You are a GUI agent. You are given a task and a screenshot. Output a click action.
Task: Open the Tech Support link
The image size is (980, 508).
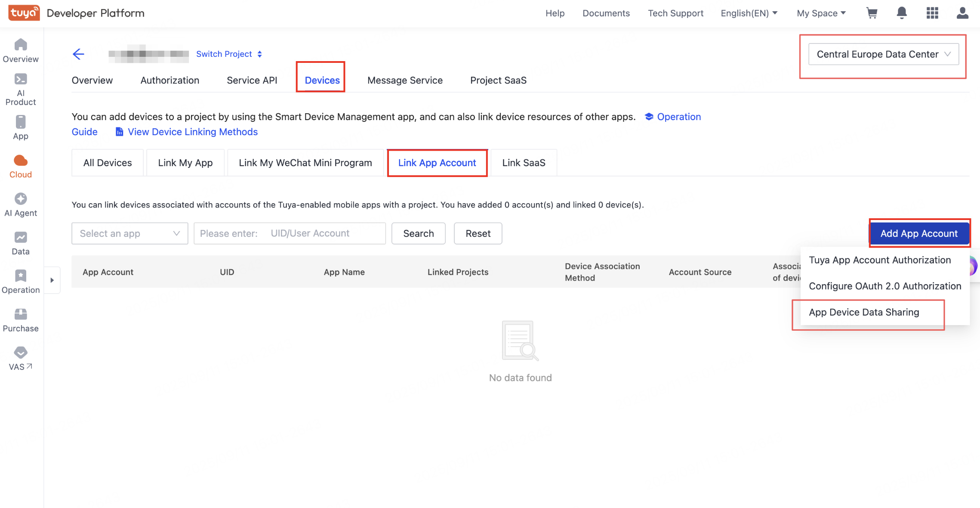pyautogui.click(x=676, y=13)
